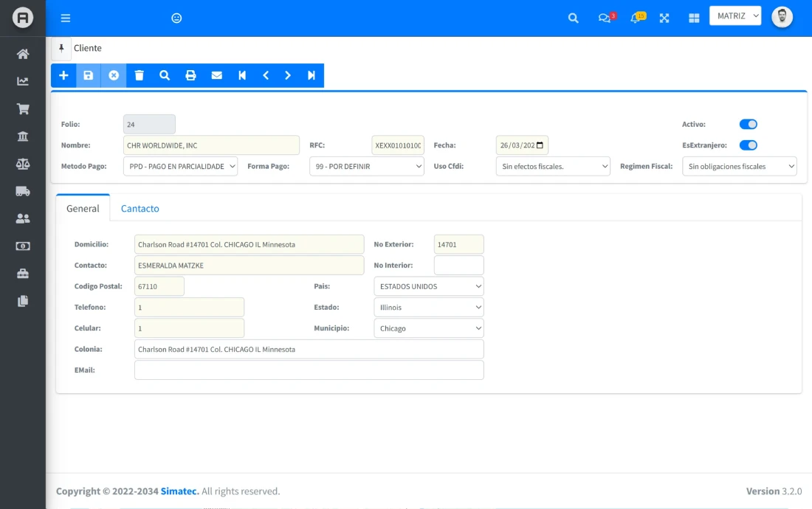Click the add new record plus icon
Image resolution: width=812 pixels, height=509 pixels.
[x=63, y=75]
